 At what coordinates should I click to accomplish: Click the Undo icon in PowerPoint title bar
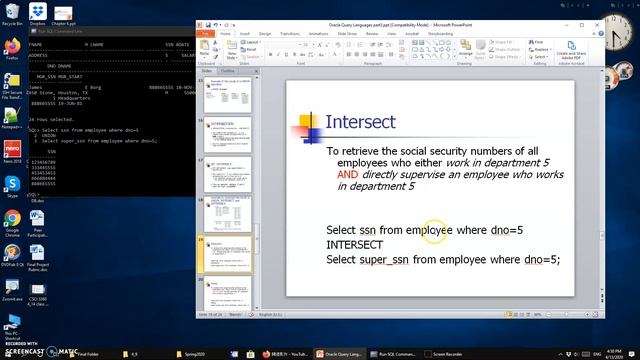point(216,25)
